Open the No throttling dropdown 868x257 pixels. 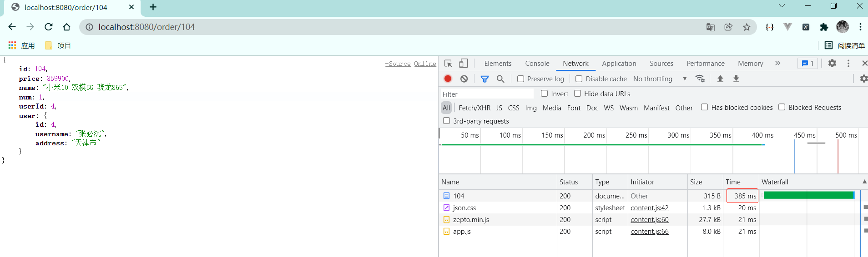pyautogui.click(x=660, y=79)
